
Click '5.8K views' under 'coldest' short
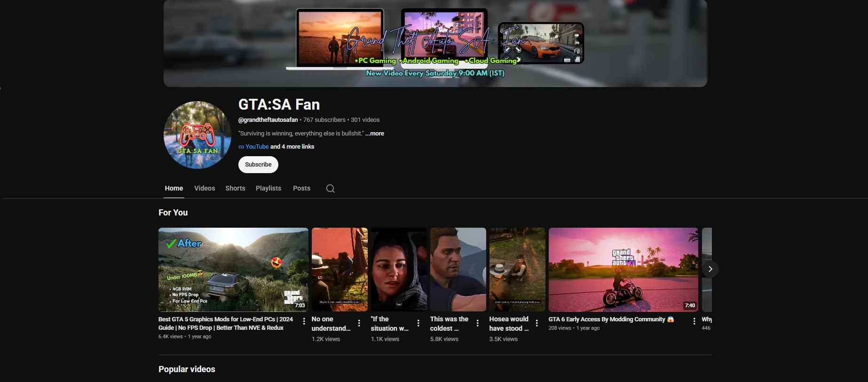(444, 339)
